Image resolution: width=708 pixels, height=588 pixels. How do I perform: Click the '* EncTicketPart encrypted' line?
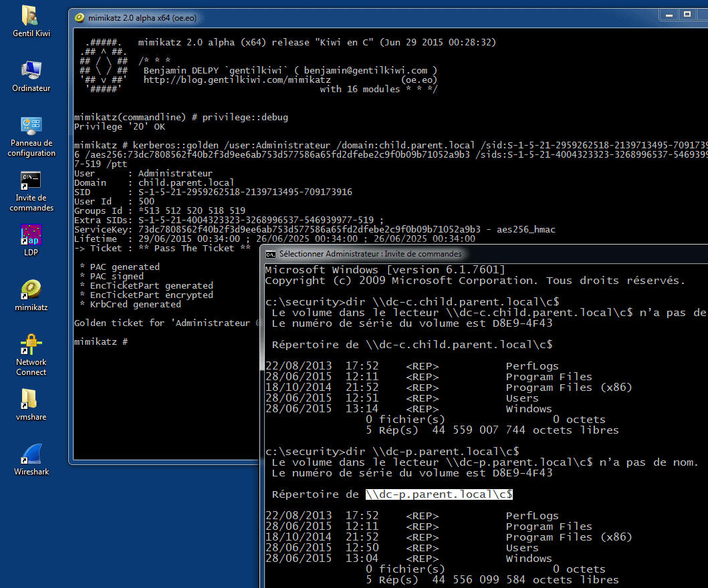[x=146, y=295]
